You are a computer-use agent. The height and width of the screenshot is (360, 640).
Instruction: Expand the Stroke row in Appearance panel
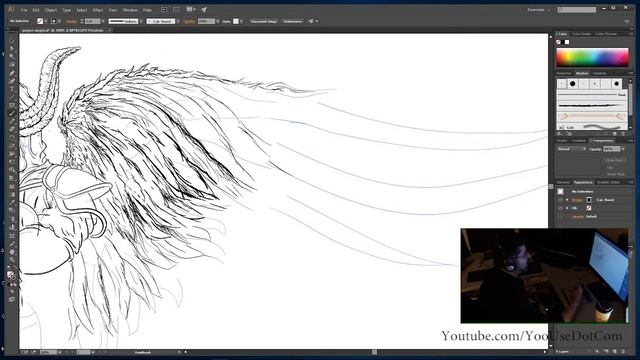click(x=567, y=200)
